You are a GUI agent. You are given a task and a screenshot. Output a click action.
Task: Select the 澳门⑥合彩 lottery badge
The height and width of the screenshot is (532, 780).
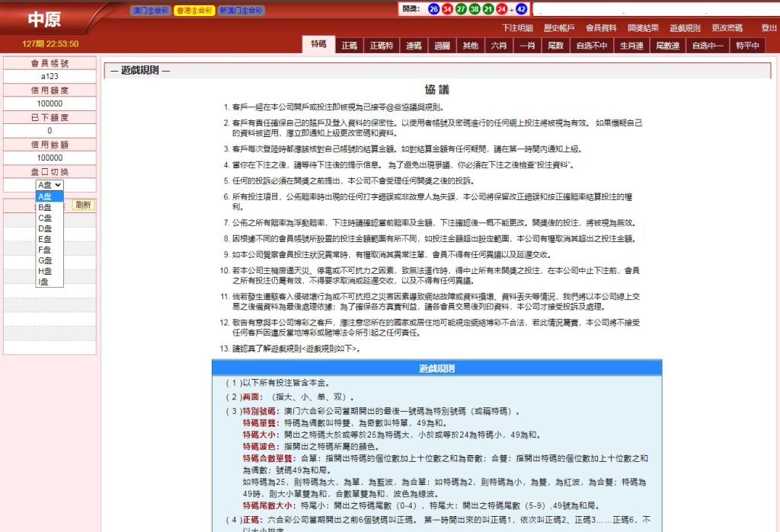(x=151, y=10)
